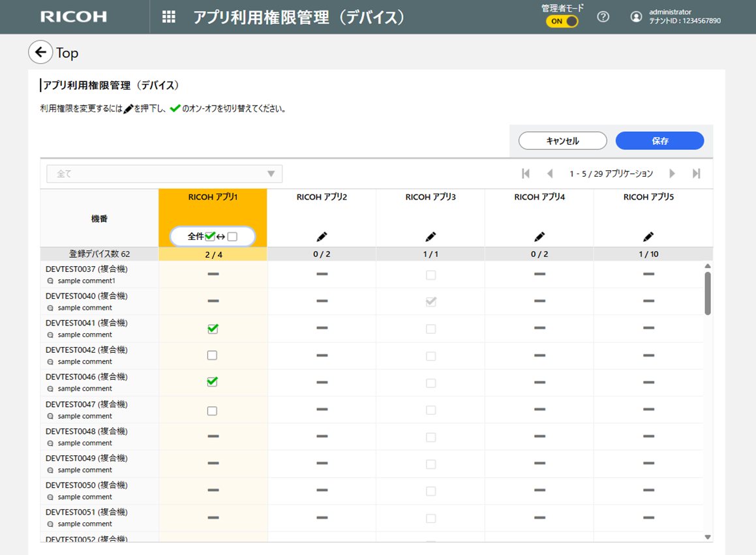The height and width of the screenshot is (555, 756).
Task: Click RICOH アプリ3 checkbox for DEVTEST0041
Action: (431, 329)
